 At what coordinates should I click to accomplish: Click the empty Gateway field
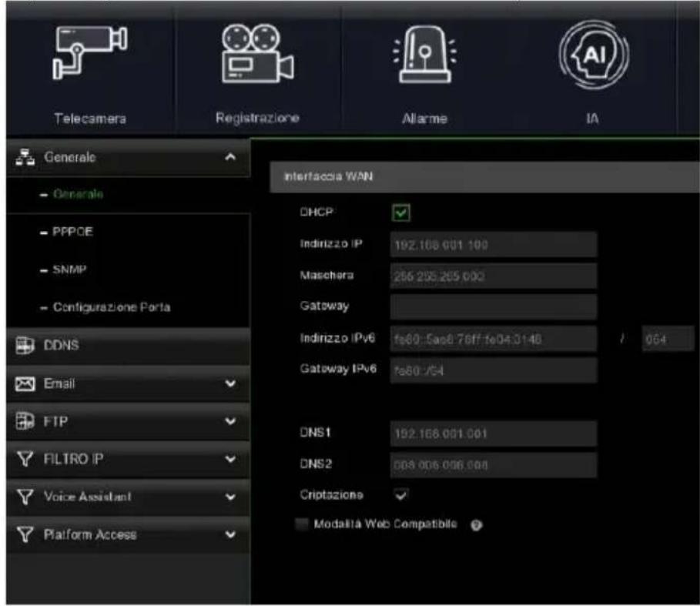pyautogui.click(x=494, y=307)
